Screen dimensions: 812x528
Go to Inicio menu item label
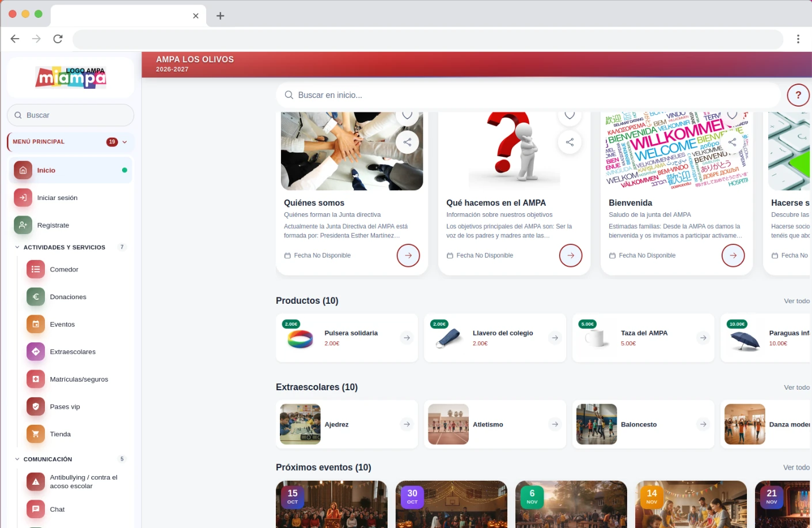(x=46, y=170)
